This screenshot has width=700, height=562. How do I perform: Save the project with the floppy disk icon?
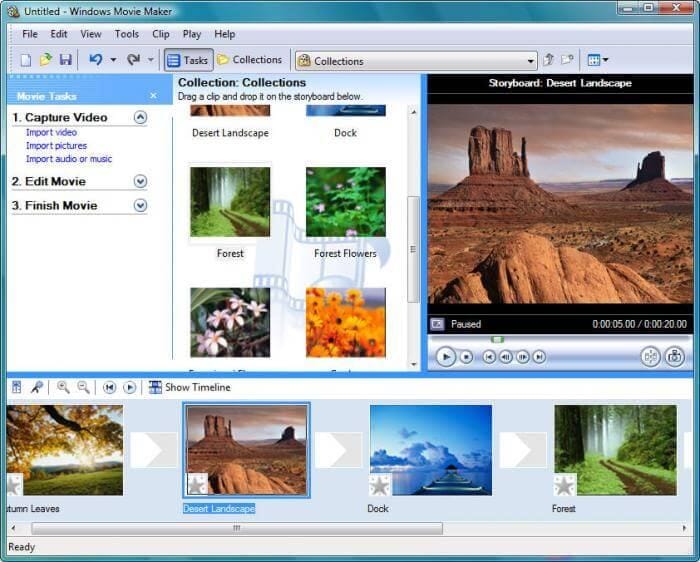tap(66, 60)
